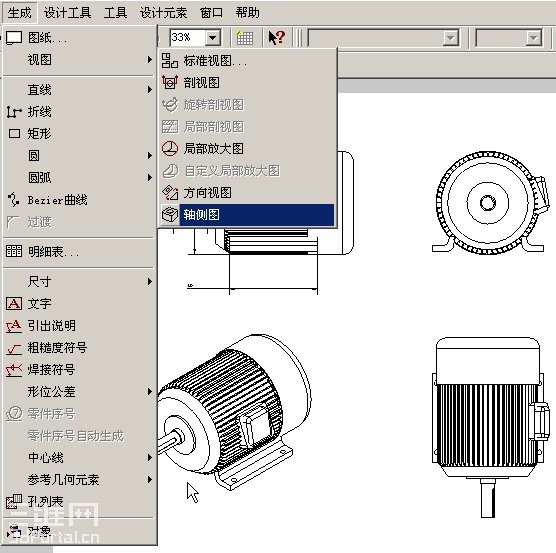Screen dimensions: 556x553
Task: Click the partial section view icon beside 局部剖视图
Action: click(x=170, y=127)
